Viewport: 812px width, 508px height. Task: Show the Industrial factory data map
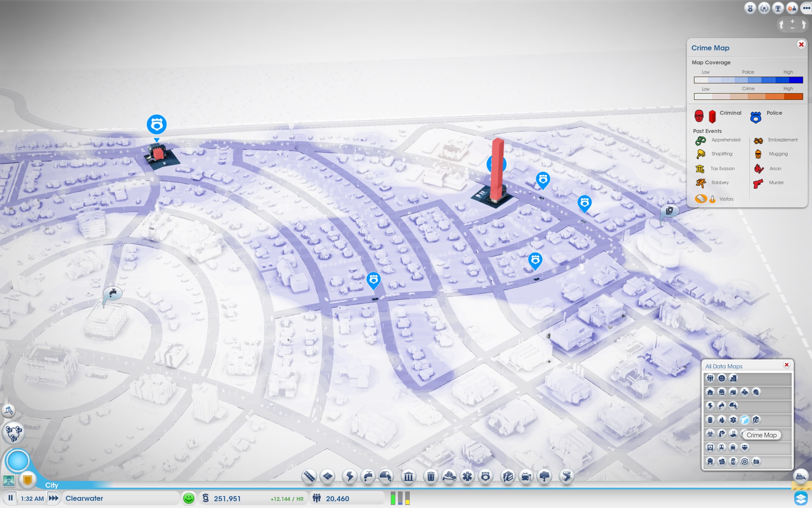point(733,392)
